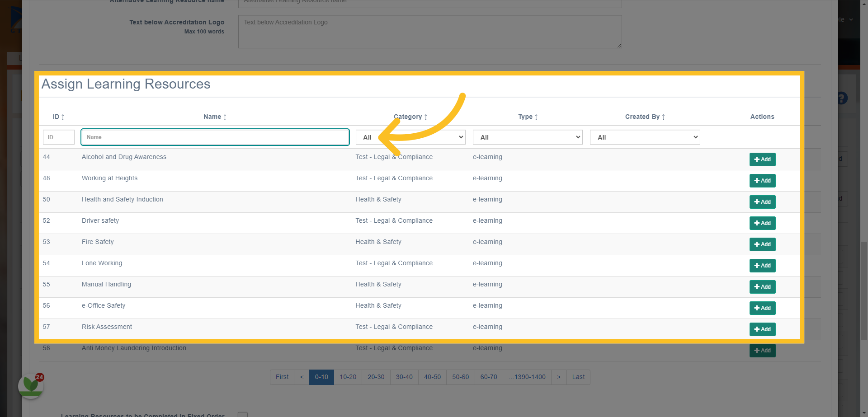Click Text below Accreditation Logo textarea
The height and width of the screenshot is (417, 868).
[x=430, y=32]
